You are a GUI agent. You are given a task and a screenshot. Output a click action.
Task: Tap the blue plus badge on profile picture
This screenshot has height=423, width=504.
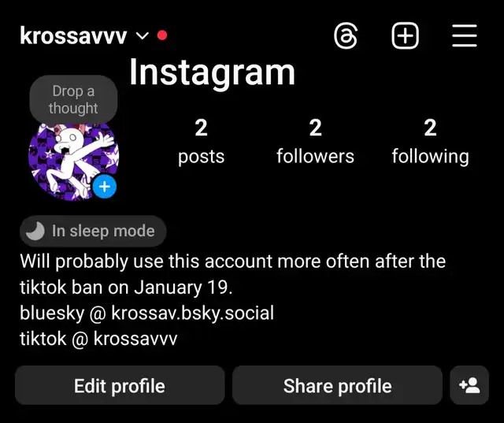point(105,187)
